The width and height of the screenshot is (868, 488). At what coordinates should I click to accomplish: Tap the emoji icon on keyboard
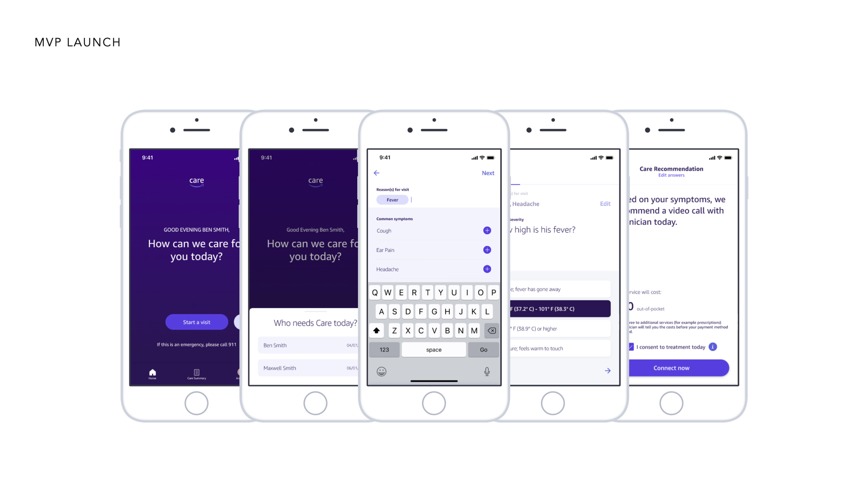tap(381, 371)
